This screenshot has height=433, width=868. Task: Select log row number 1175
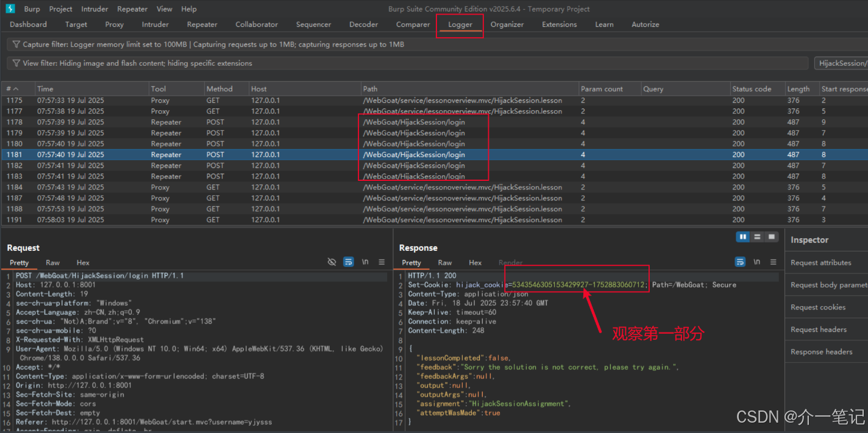pyautogui.click(x=434, y=100)
